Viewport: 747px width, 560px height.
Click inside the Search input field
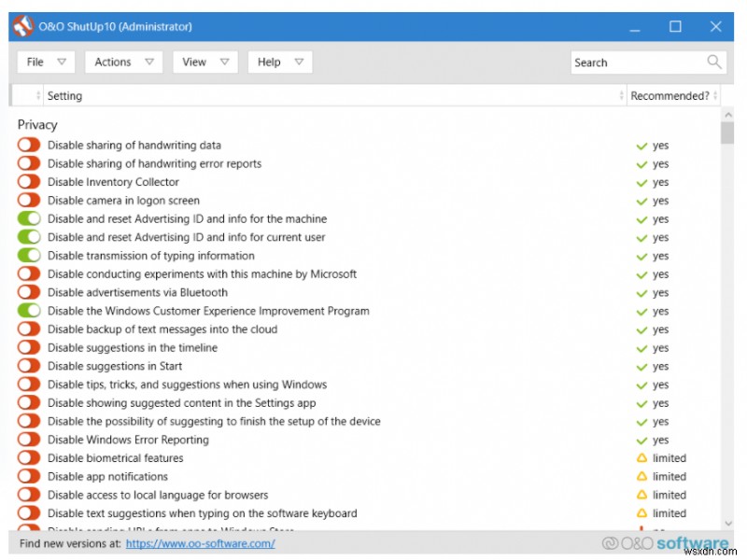pos(635,63)
